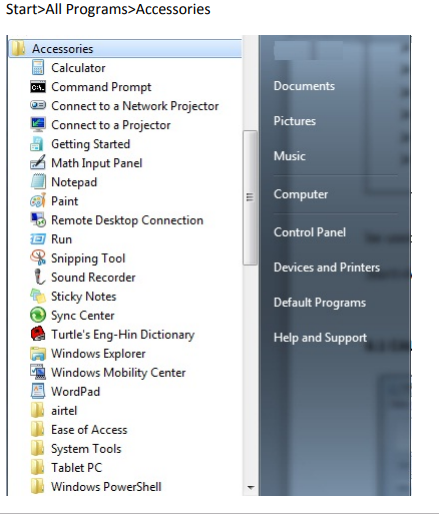This screenshot has width=439, height=514.
Task: Open Turtle's Eng-Hin Dictionary icon
Action: (x=38, y=334)
